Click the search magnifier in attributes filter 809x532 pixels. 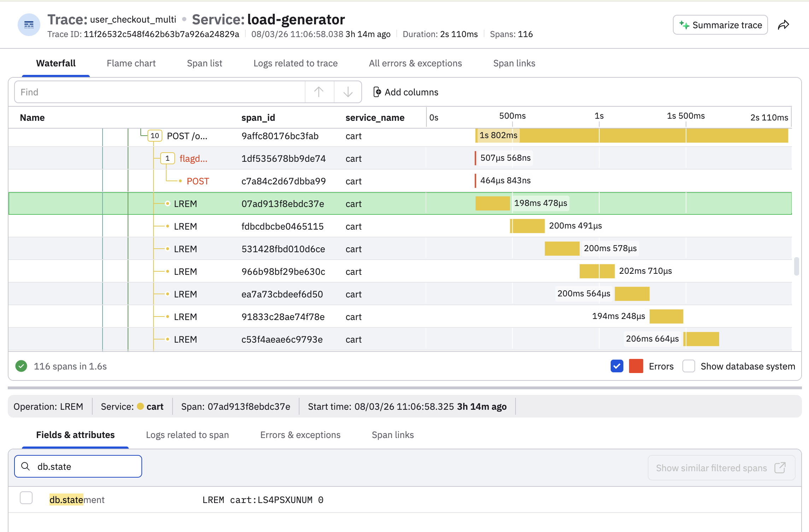click(25, 466)
